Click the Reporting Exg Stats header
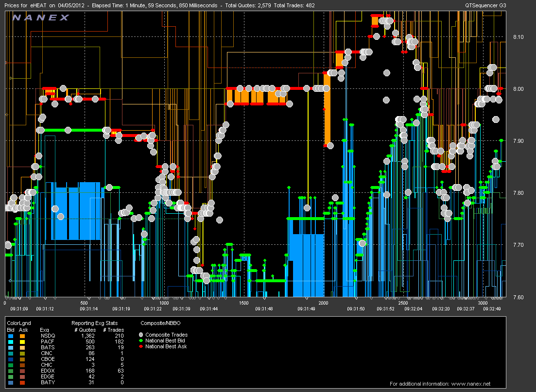This screenshot has width=536, height=392. [x=95, y=323]
